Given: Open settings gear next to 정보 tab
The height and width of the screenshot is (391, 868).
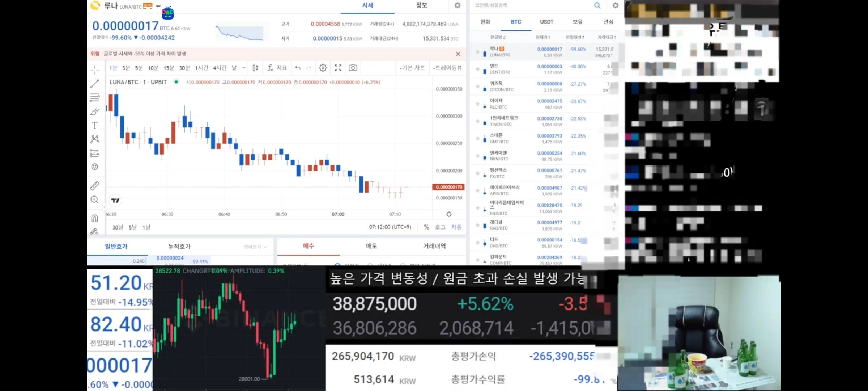Looking at the screenshot, I should pos(458,5).
